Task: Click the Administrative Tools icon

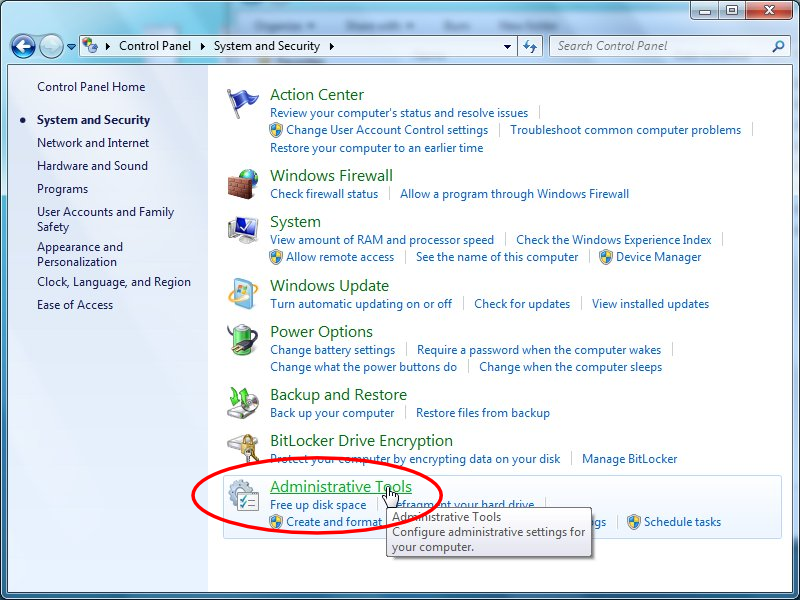Action: point(245,493)
